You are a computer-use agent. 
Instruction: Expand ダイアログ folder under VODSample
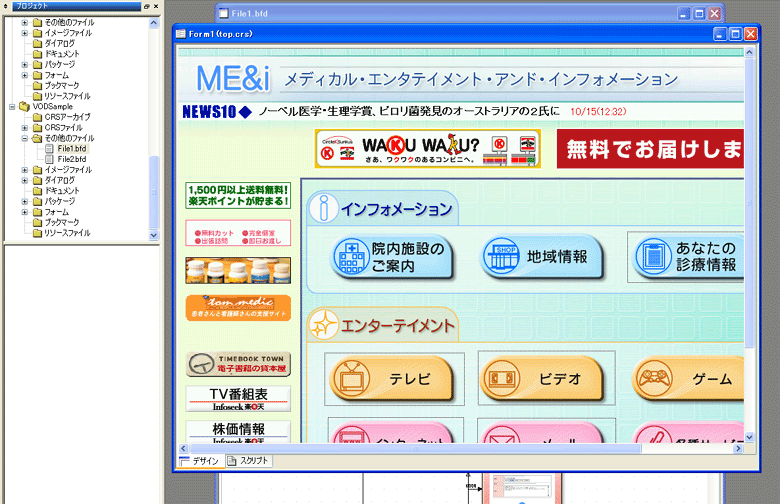point(24,180)
